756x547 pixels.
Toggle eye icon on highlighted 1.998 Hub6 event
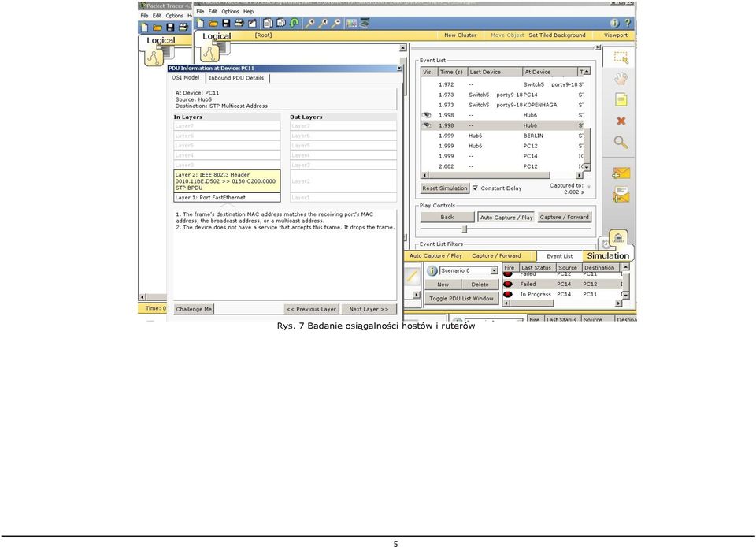pos(427,125)
